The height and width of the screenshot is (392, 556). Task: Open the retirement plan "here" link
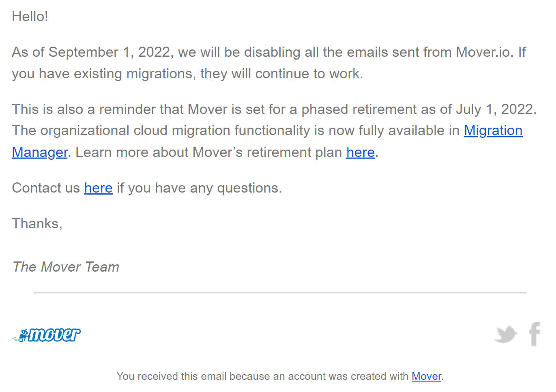coord(360,152)
